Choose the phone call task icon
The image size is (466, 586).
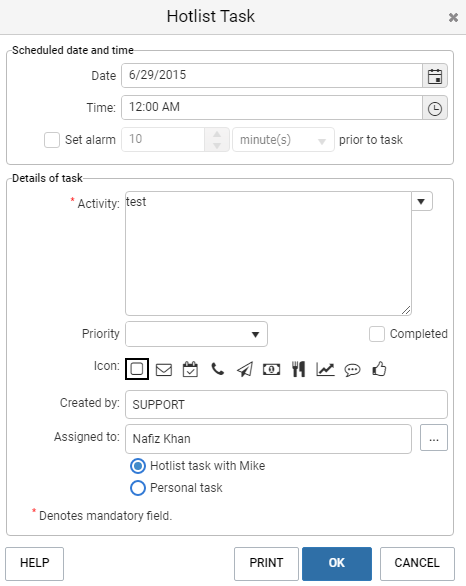(x=217, y=369)
